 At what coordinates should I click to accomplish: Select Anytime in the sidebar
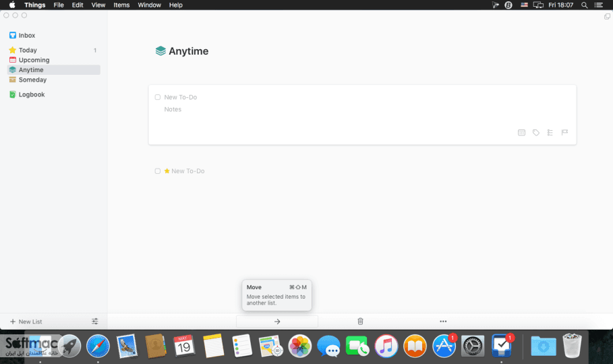[53, 69]
